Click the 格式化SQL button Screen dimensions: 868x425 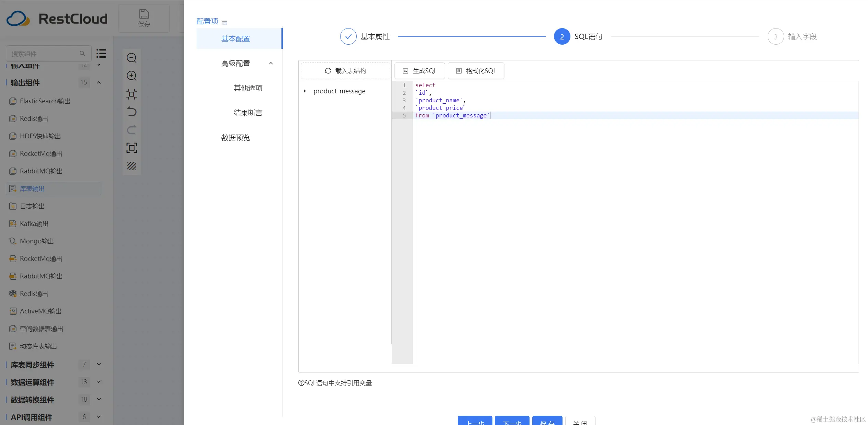[476, 71]
